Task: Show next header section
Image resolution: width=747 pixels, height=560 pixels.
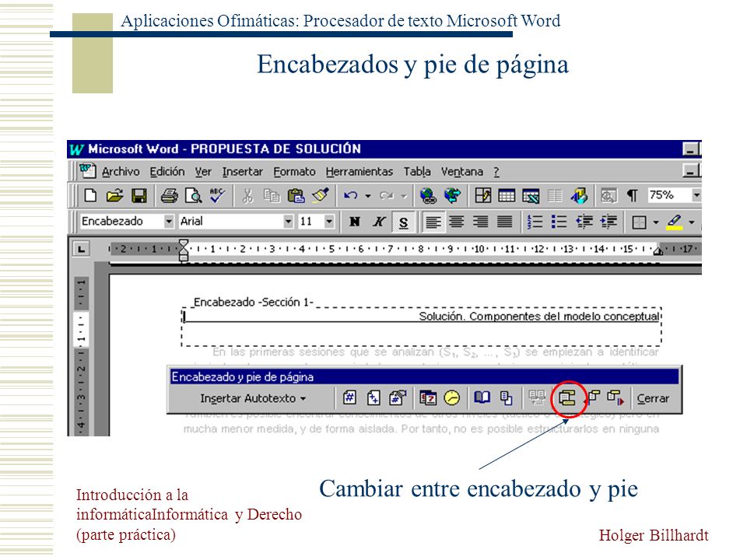Action: pos(615,397)
